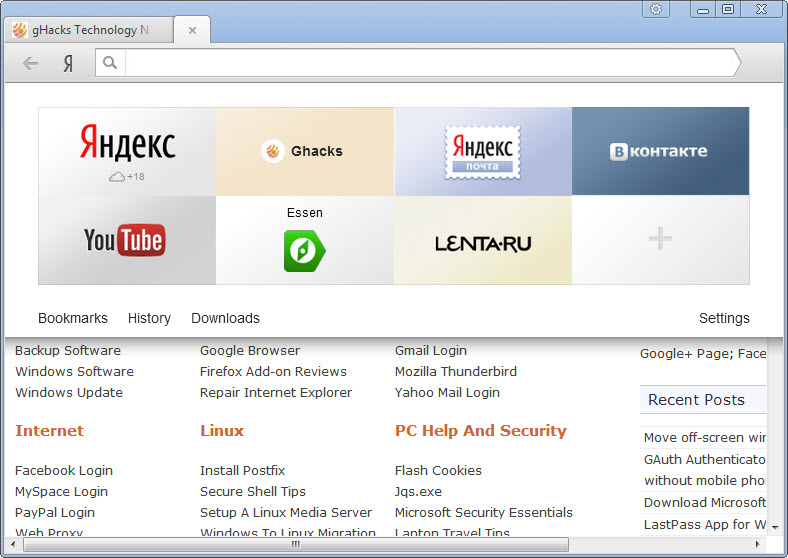Open the YouTube speed dial tile
Screen dimensions: 788x558
(127, 240)
